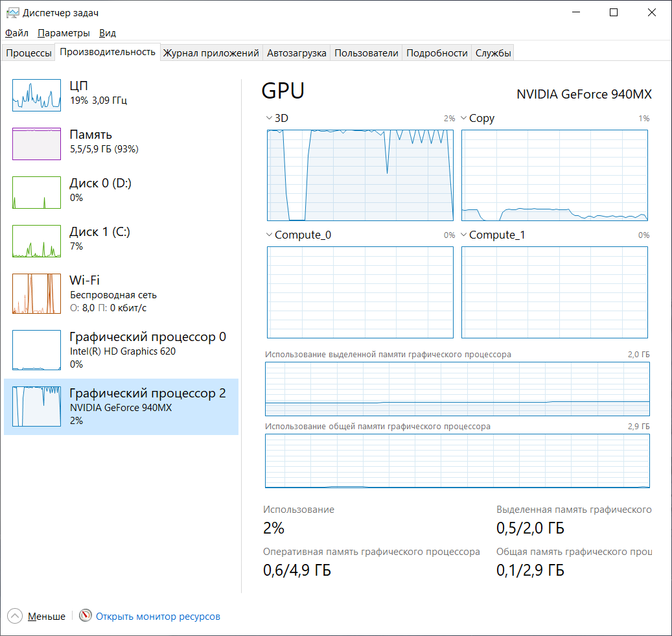
Task: Open the Compute_1 engine dropdown
Action: tap(464, 235)
